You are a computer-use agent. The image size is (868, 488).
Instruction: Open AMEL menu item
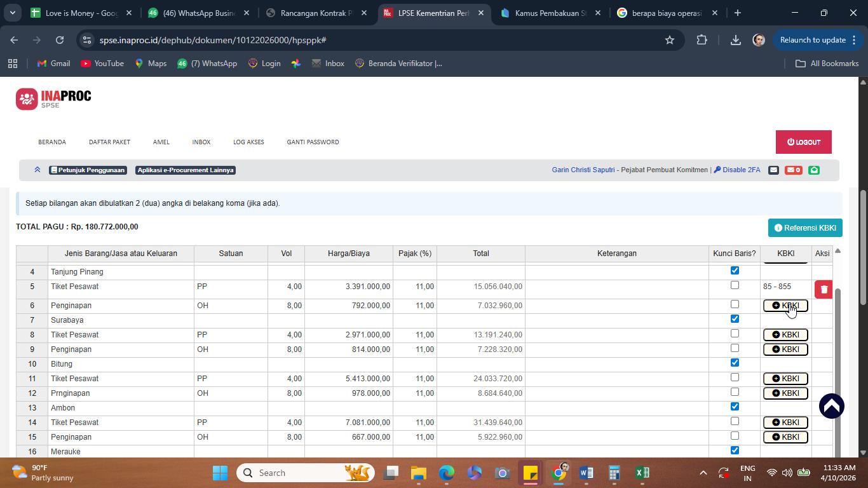(x=161, y=142)
